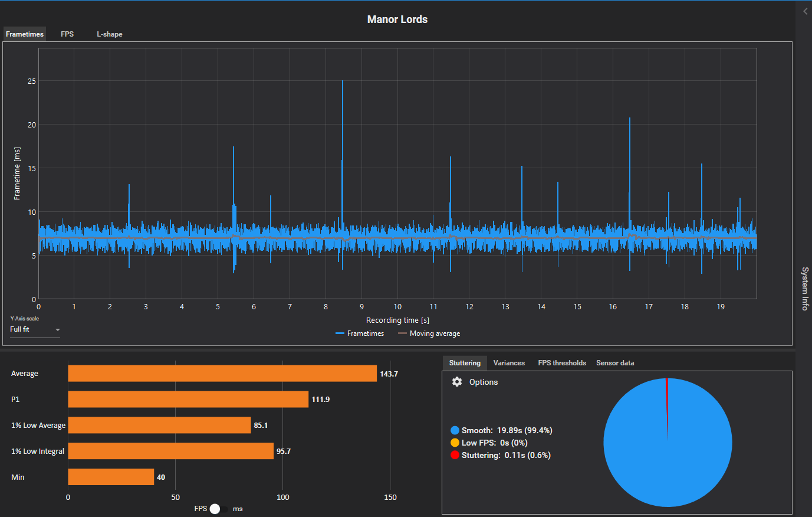This screenshot has width=812, height=517.
Task: Open the FPS thresholds tab
Action: pyautogui.click(x=562, y=363)
